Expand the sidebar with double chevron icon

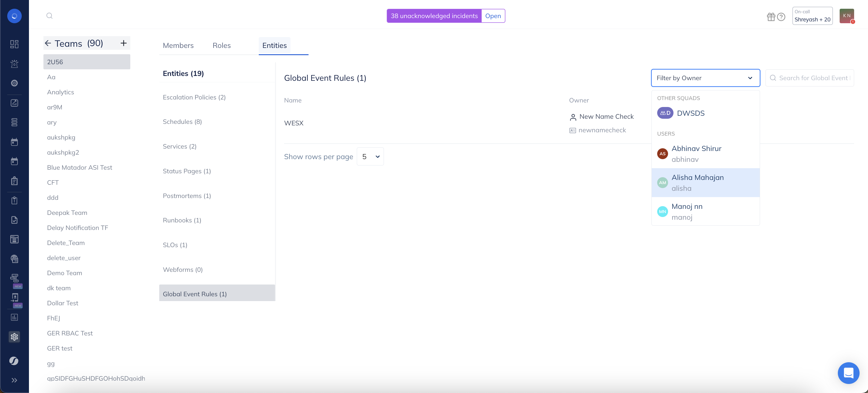point(14,380)
